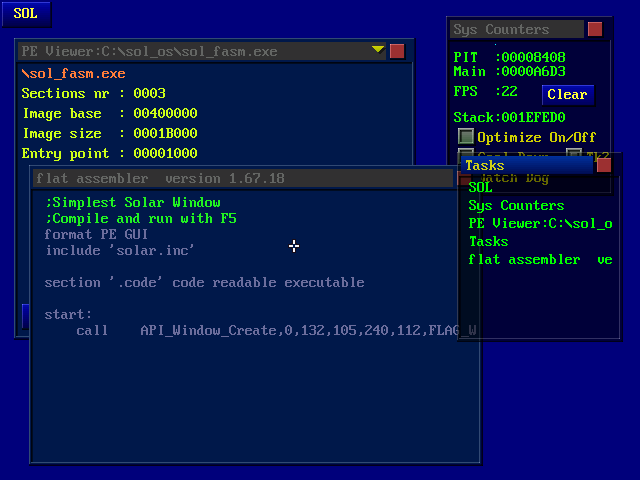Select flat assembler entry in Tasks list
Screen dimensions: 640x480
pos(540,260)
